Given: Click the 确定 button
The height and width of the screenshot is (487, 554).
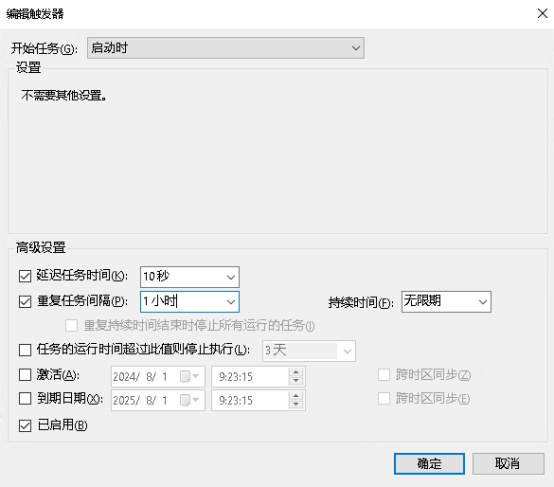Looking at the screenshot, I should pyautogui.click(x=429, y=464).
